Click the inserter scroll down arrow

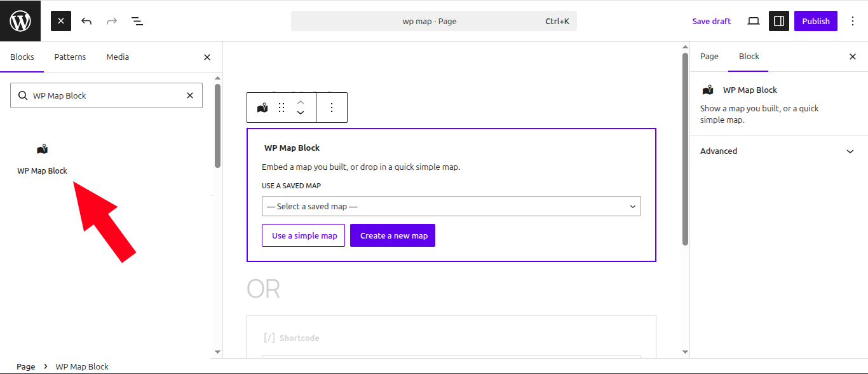217,352
